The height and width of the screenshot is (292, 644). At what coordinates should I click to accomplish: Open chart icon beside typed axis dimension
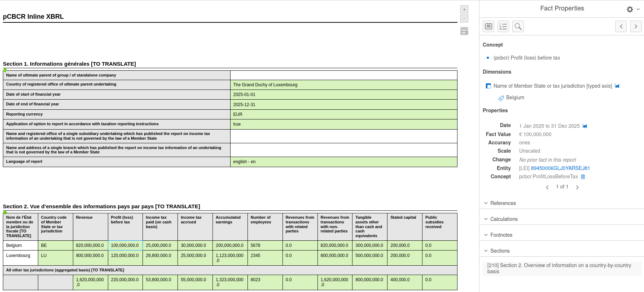point(617,86)
